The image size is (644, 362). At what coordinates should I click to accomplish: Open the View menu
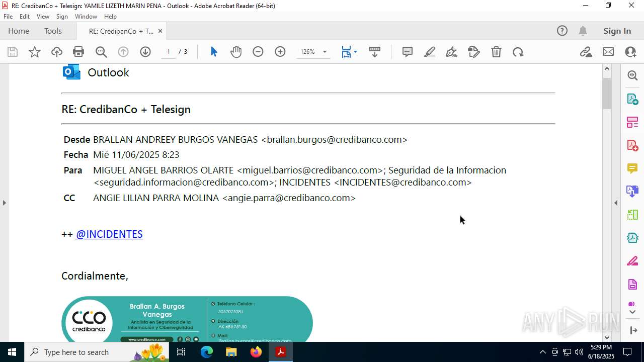click(x=43, y=17)
